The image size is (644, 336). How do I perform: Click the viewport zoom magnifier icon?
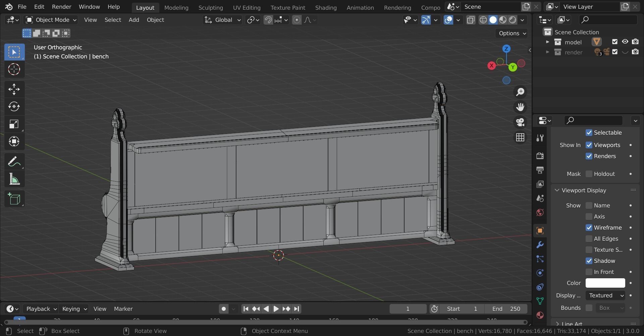520,92
